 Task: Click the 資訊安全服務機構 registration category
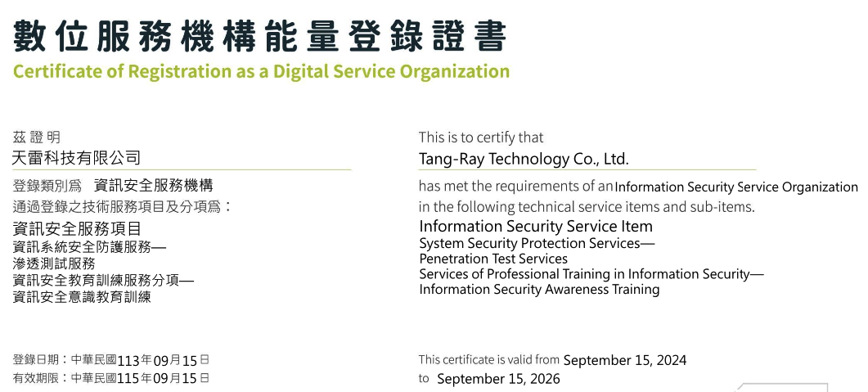153,185
